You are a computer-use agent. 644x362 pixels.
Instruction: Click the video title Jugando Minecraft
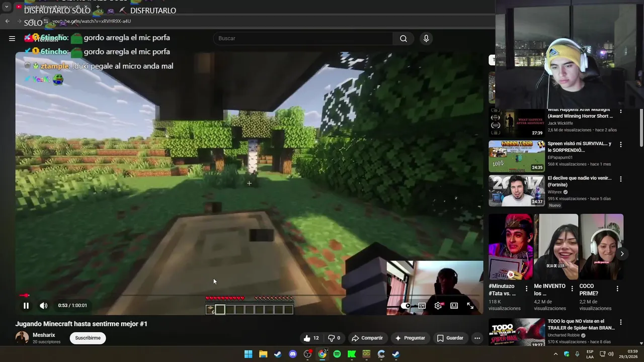coord(82,324)
